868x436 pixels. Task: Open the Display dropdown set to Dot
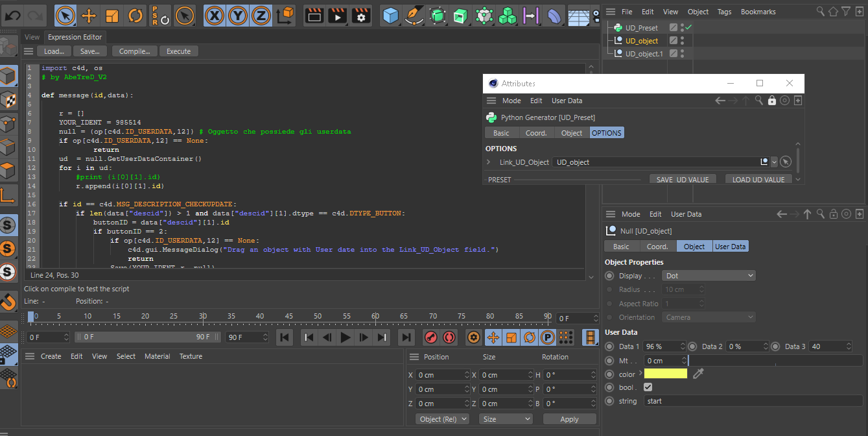click(709, 276)
